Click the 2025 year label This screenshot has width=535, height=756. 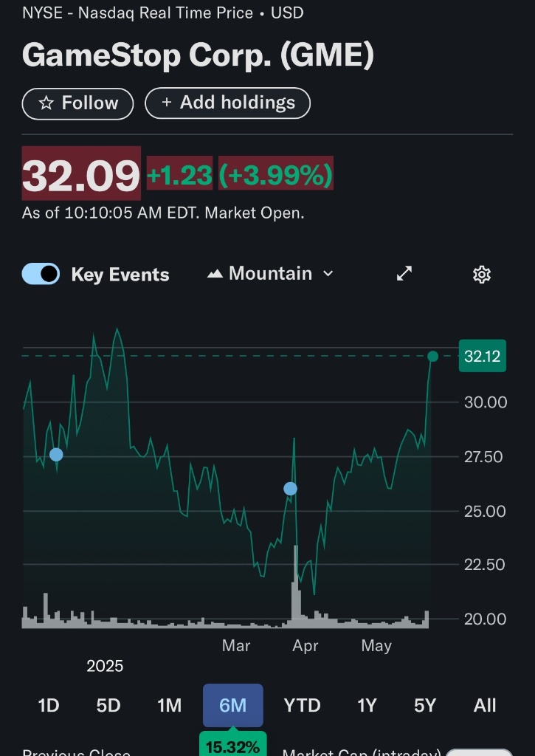click(105, 667)
